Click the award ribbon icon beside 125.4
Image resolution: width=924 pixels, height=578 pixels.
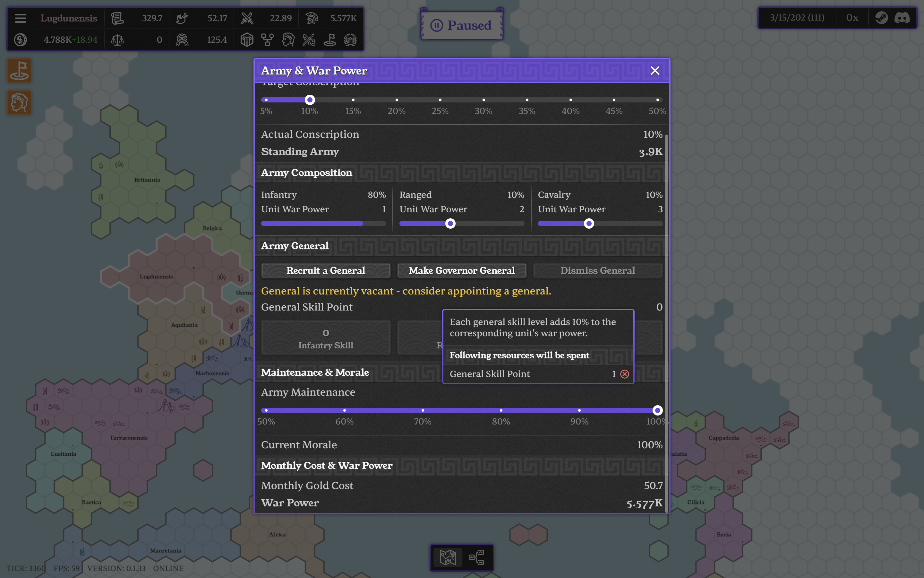tap(182, 40)
